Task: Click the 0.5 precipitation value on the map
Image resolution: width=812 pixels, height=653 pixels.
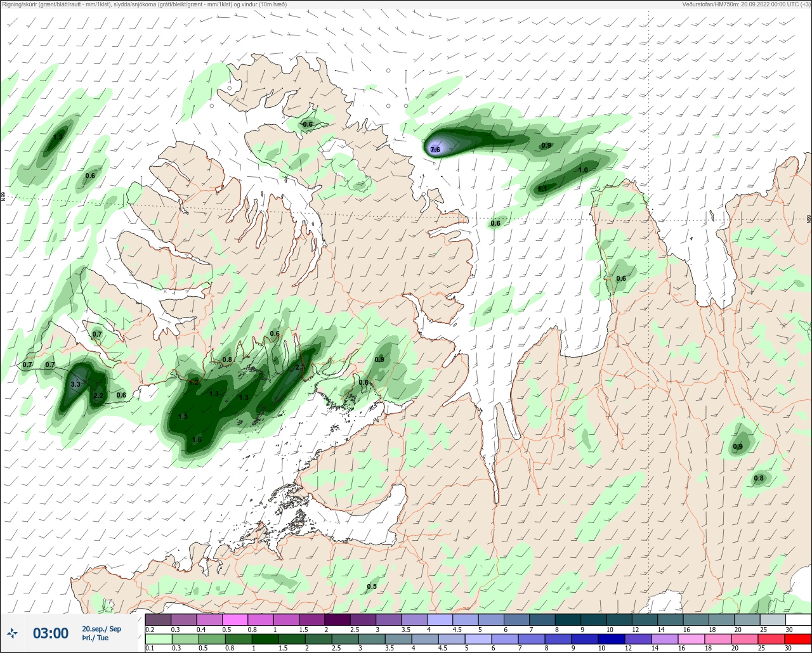Action: (372, 586)
